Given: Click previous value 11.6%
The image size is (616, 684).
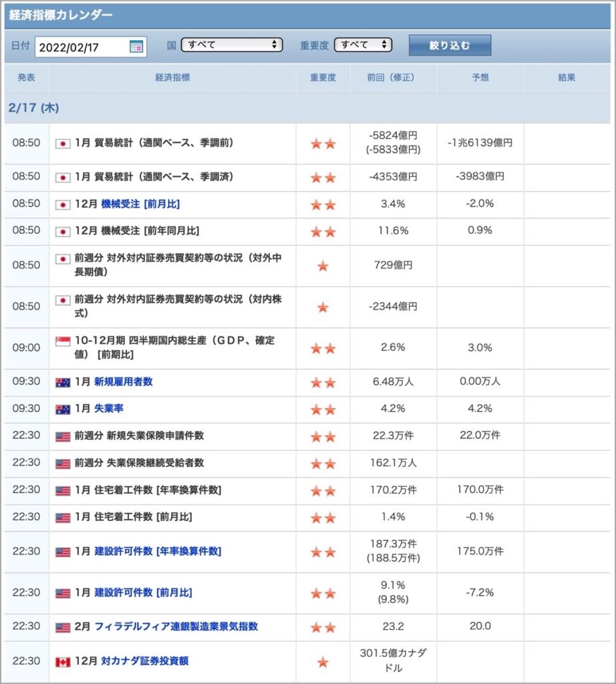Looking at the screenshot, I should (x=393, y=230).
